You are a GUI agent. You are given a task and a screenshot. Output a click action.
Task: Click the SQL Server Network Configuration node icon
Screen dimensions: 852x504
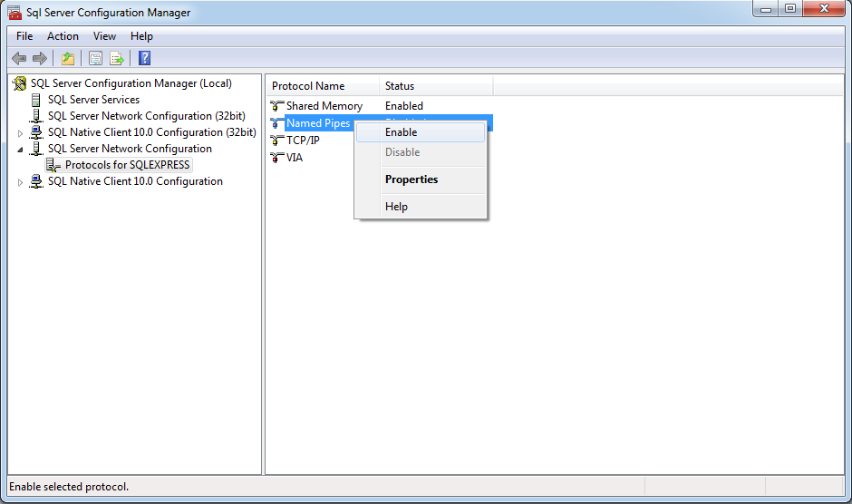(36, 149)
